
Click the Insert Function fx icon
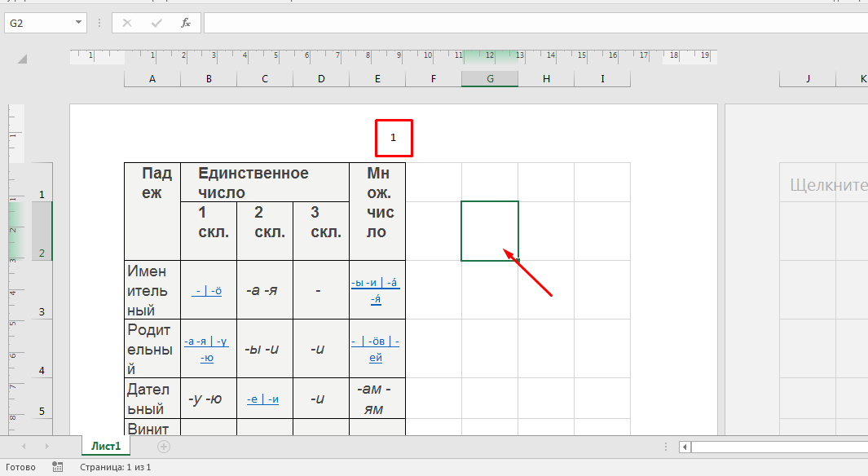[x=186, y=23]
